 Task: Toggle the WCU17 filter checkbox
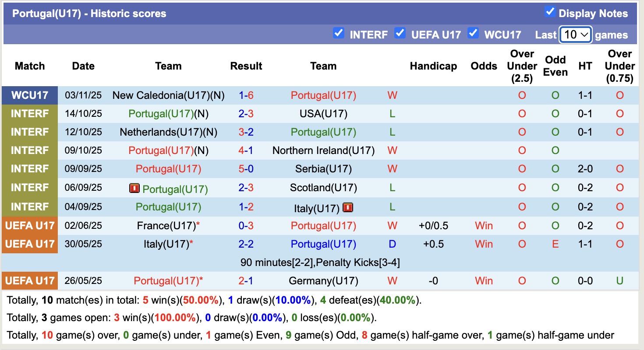click(473, 33)
